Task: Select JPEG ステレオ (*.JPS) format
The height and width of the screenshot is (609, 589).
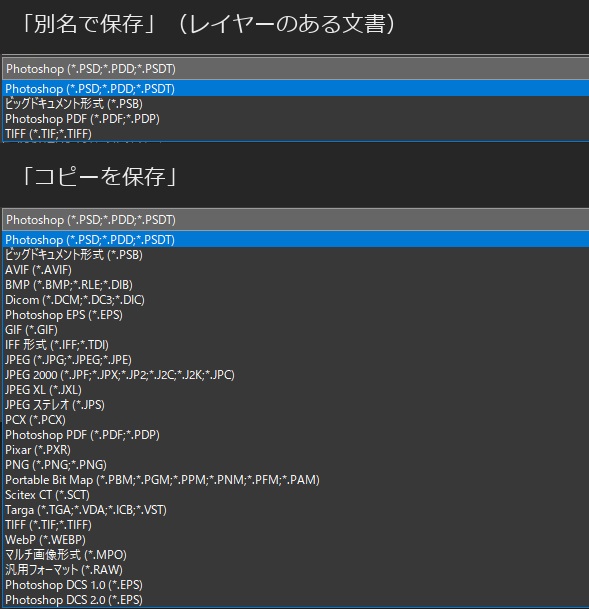Action: point(296,405)
